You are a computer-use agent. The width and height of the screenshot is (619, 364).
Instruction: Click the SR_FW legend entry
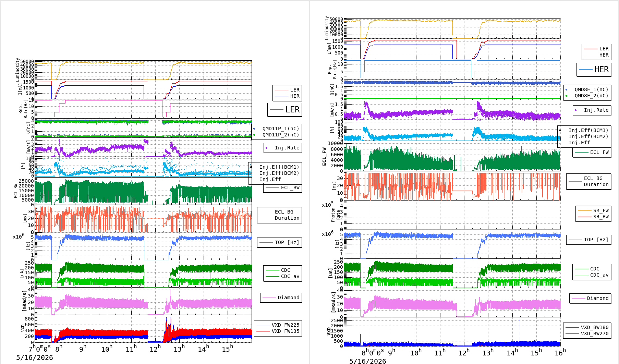click(593, 210)
